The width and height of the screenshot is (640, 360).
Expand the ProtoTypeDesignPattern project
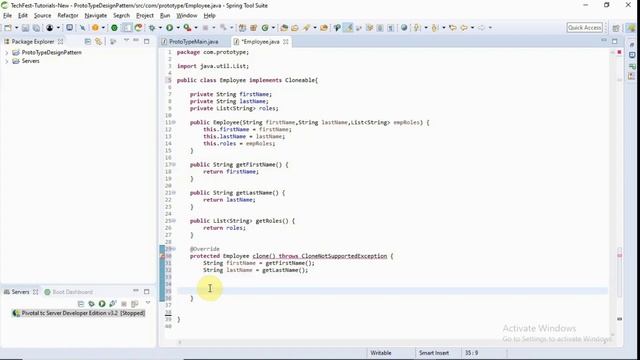coord(7,53)
